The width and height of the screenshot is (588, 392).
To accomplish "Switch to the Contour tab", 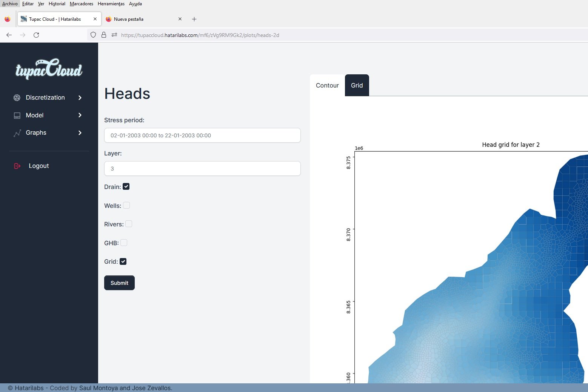I will click(x=327, y=86).
